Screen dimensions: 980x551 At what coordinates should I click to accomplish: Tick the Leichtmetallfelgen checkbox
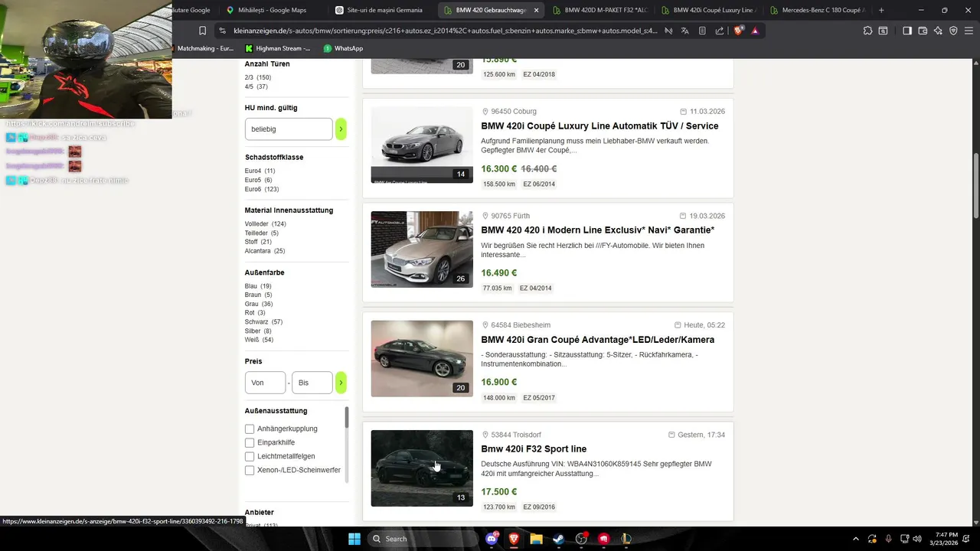click(250, 456)
